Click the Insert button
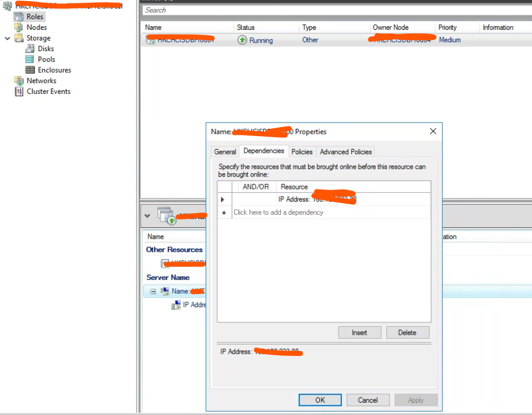The height and width of the screenshot is (415, 532). 359,332
